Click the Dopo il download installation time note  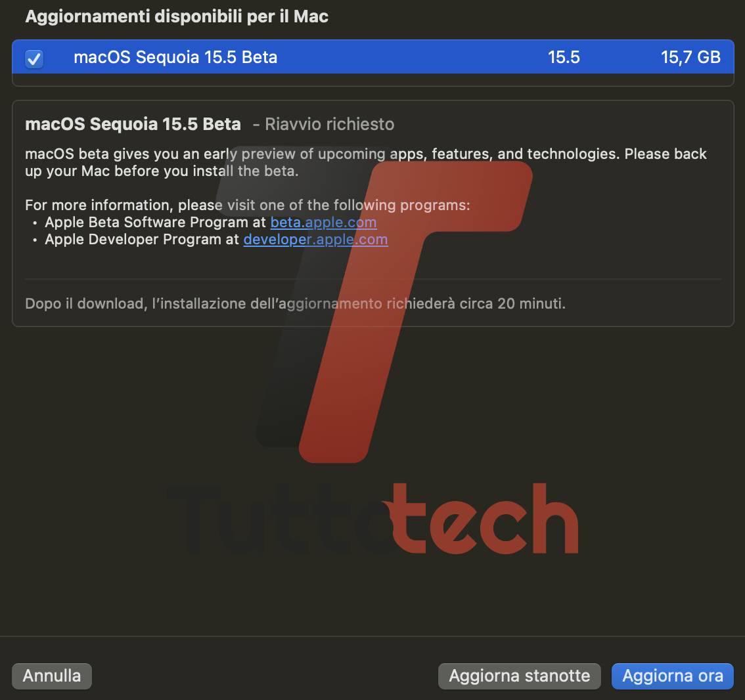295,303
